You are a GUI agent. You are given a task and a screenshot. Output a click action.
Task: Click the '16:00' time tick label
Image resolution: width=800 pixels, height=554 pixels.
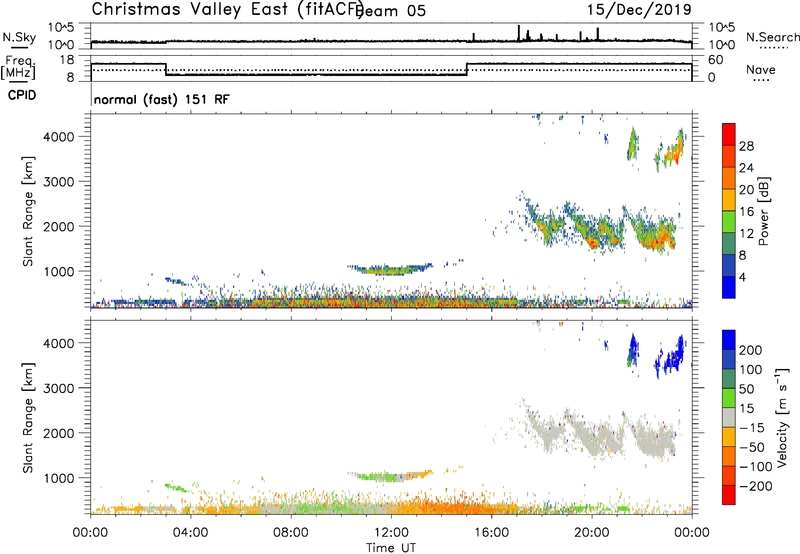click(491, 533)
